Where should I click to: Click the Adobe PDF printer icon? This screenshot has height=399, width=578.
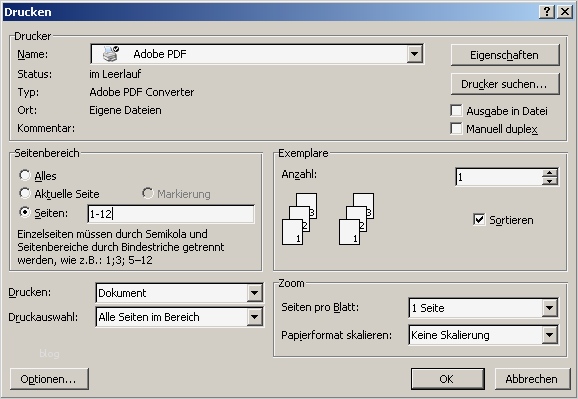(111, 54)
